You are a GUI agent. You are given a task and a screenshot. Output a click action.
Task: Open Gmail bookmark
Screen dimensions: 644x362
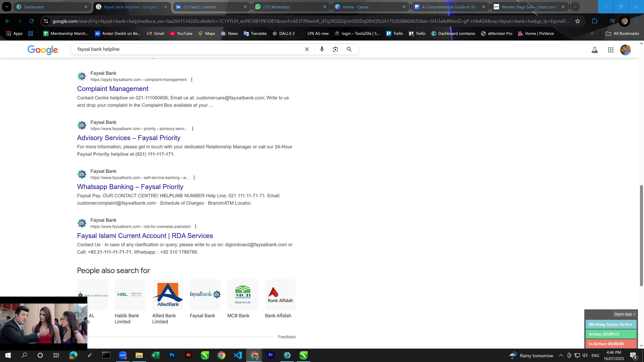pos(155,34)
